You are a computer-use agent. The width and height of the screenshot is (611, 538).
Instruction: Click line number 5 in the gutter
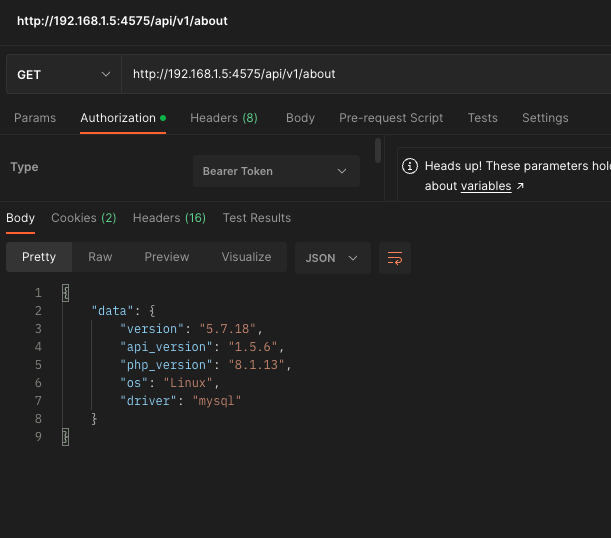38,365
